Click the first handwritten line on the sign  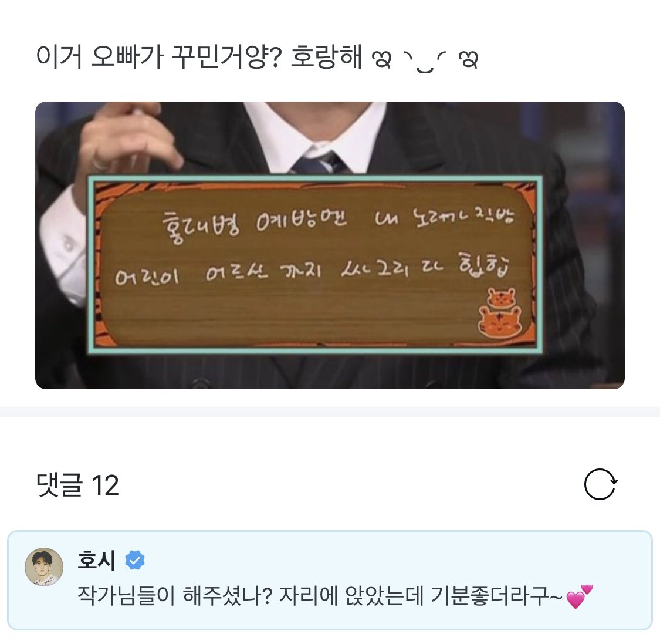[x=338, y=222]
